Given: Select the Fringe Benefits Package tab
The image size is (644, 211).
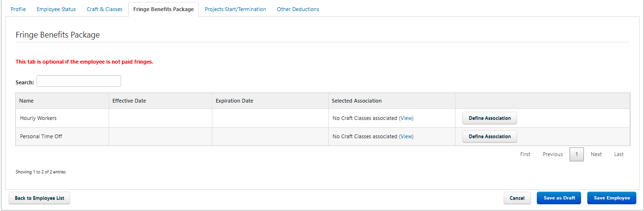Looking at the screenshot, I should click(x=163, y=9).
